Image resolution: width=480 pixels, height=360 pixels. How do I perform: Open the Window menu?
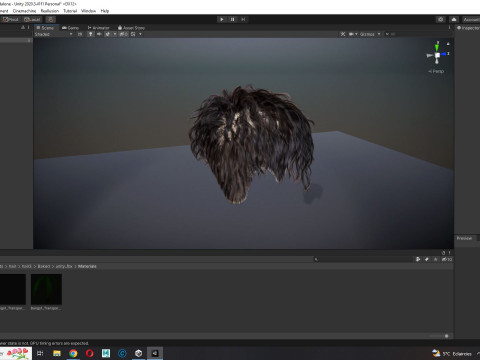click(88, 11)
